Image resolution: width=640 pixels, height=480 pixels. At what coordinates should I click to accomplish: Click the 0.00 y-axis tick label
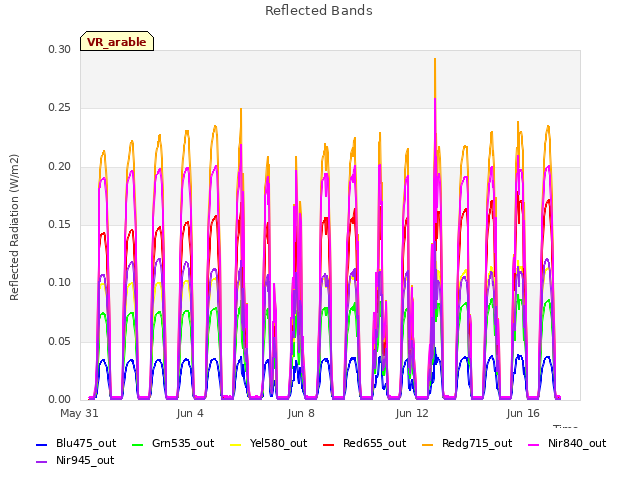click(x=59, y=399)
